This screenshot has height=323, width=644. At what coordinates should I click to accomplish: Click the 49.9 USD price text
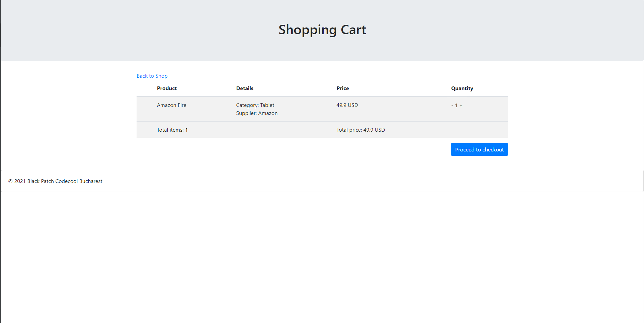[347, 105]
